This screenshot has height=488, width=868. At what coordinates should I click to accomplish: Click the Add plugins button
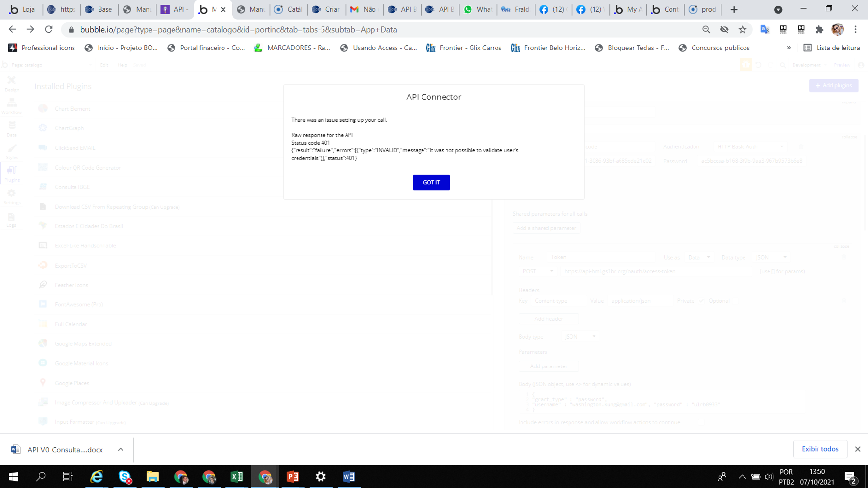point(834,85)
